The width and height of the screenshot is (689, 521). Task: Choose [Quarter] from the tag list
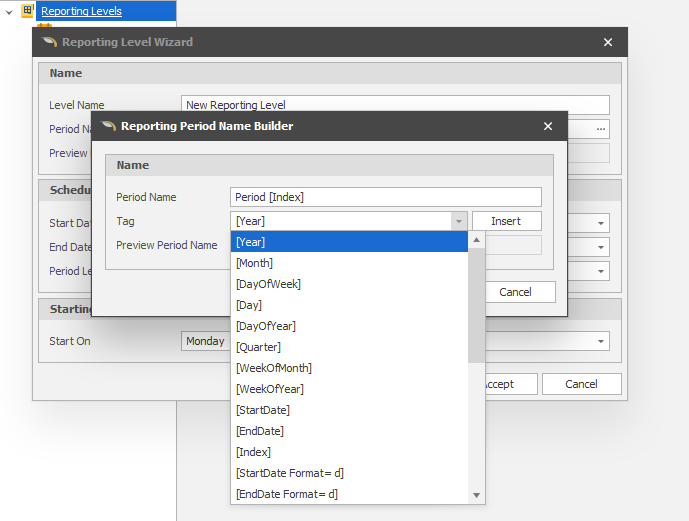click(x=258, y=347)
